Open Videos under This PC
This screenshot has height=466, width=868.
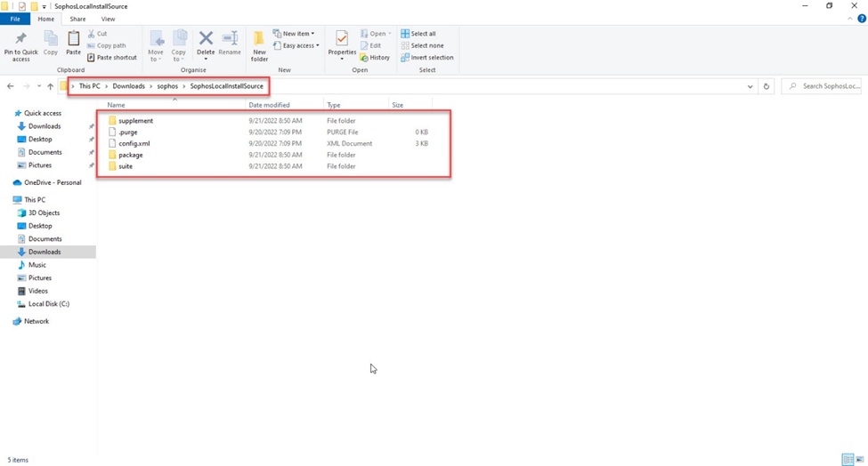click(x=37, y=291)
